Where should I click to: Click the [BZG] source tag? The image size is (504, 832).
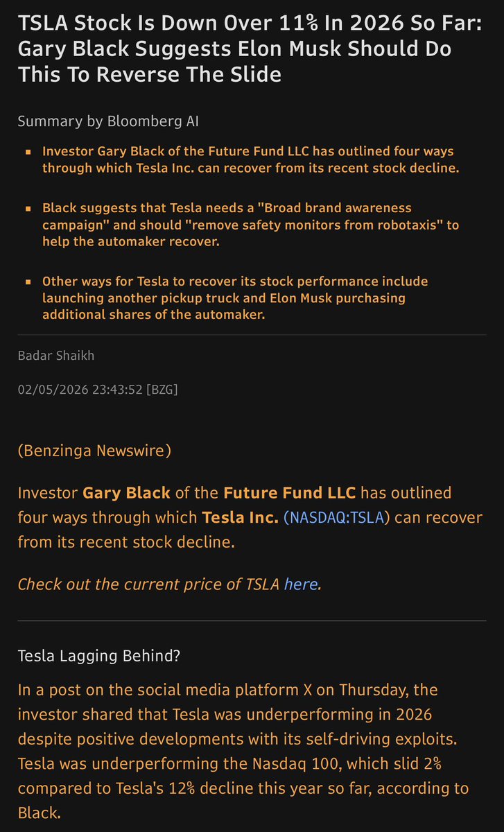[x=162, y=390]
